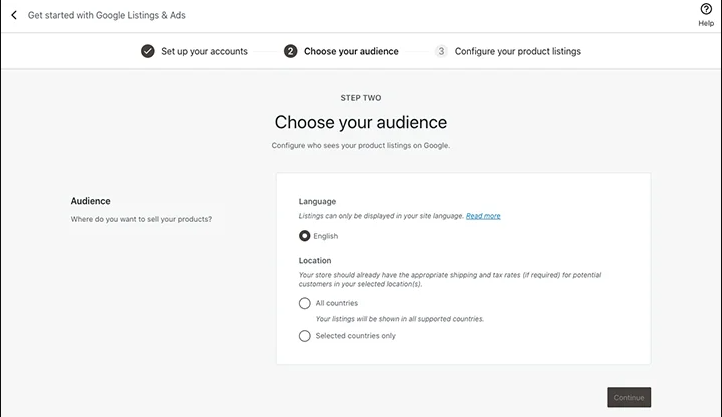Screen dimensions: 722x417
Task: Open the Read more link
Action: [x=483, y=216]
